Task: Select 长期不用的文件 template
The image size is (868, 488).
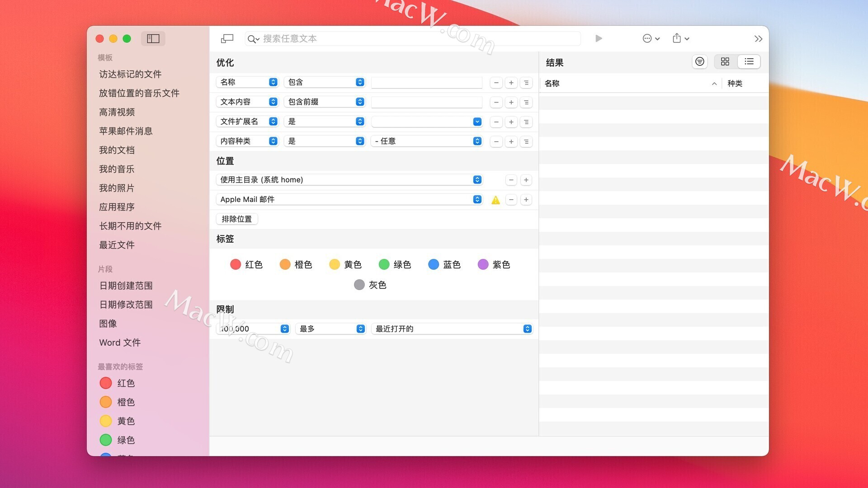Action: [130, 226]
